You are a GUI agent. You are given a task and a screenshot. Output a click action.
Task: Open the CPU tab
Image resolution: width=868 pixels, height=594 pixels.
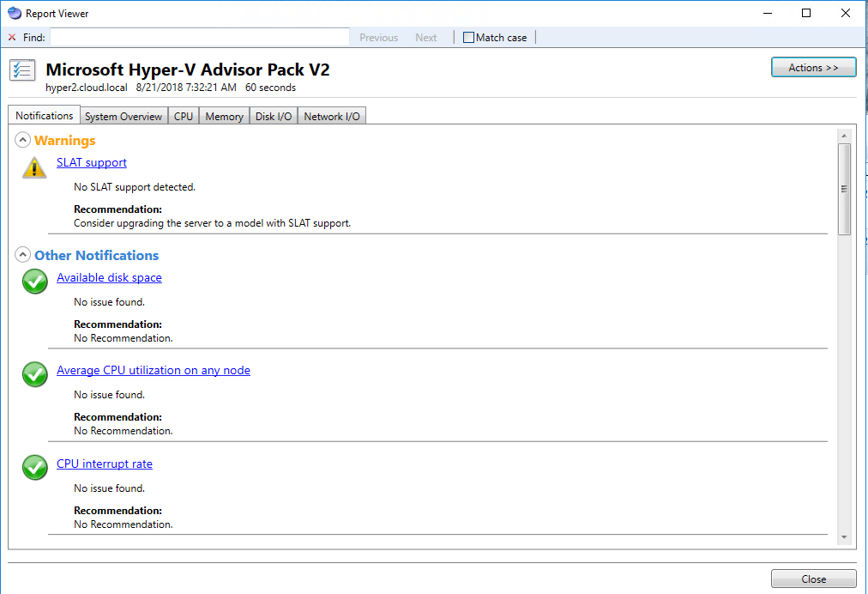pos(184,117)
